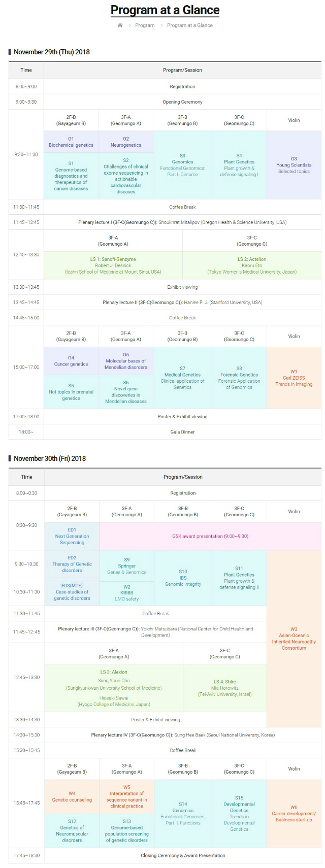Select ED1 Next Generation Sequencing
The height and width of the screenshot is (868, 325).
[72, 536]
